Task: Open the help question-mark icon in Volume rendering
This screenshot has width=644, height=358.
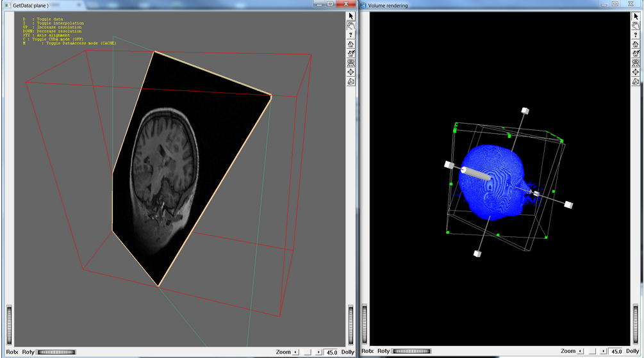Action: 636,35
